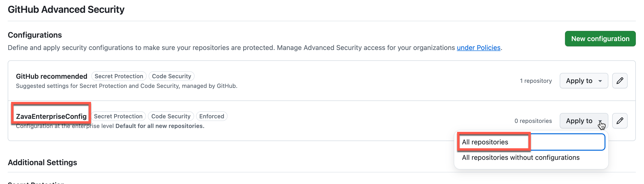Open the under Policies link
The width and height of the screenshot is (644, 184).
479,48
